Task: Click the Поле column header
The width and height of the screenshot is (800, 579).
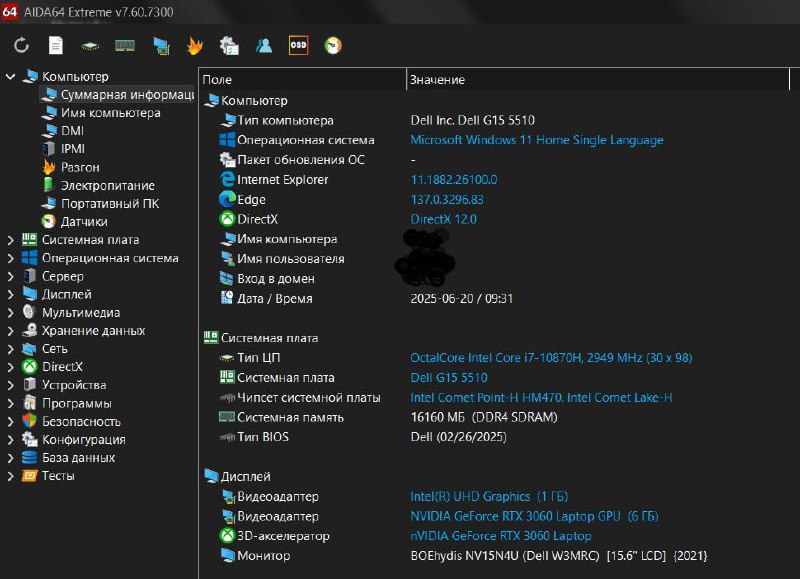Action: [x=303, y=80]
